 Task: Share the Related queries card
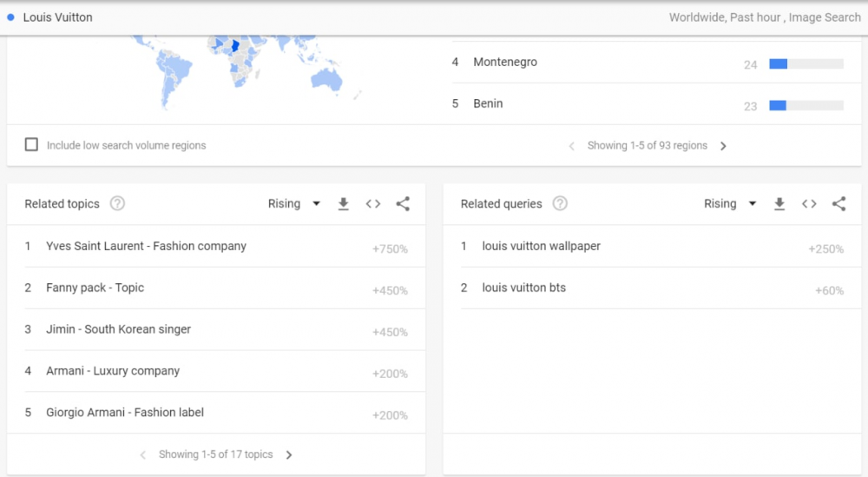[839, 204]
